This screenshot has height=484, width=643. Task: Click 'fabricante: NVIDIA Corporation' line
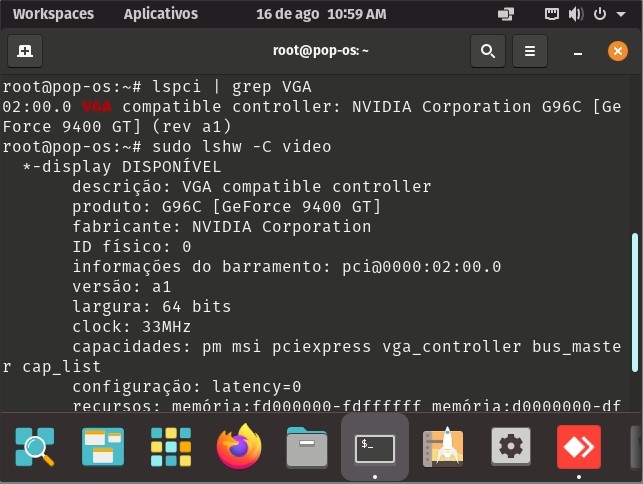tap(222, 226)
